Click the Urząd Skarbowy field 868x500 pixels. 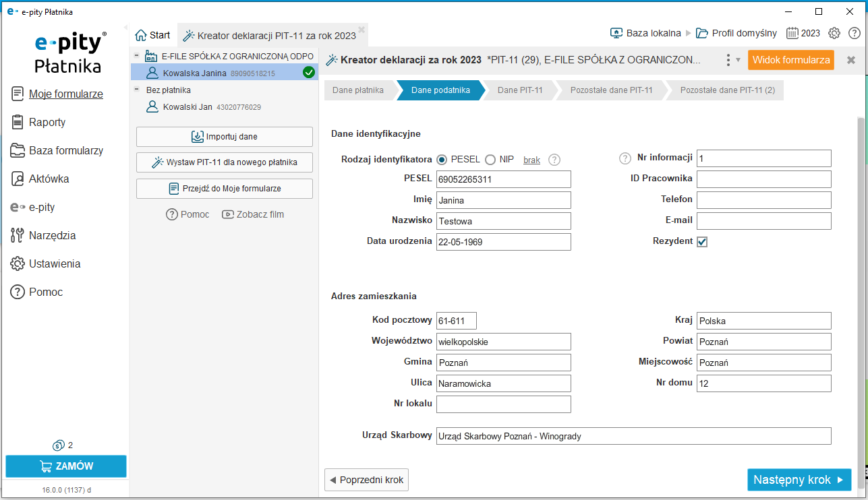click(633, 436)
